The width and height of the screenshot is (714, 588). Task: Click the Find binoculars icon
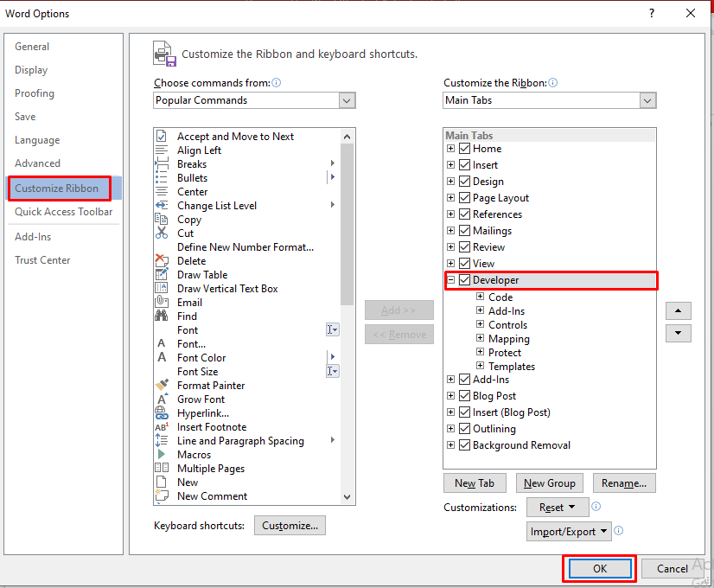point(162,316)
